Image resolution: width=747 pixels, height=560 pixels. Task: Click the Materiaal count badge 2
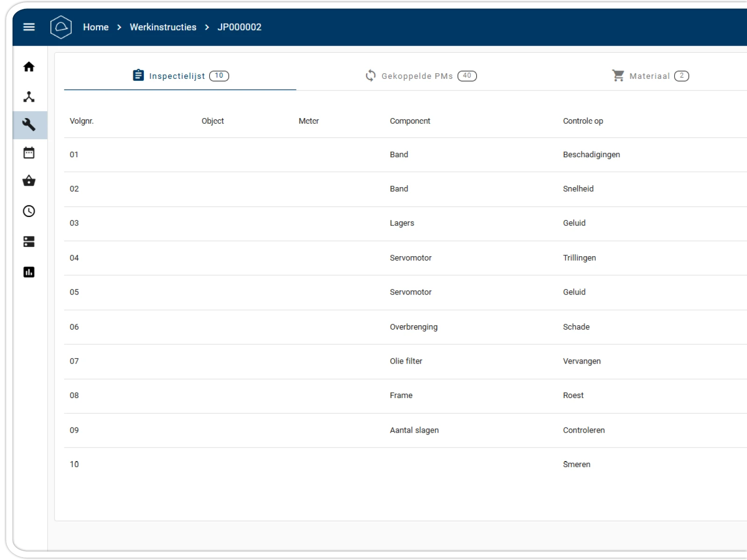click(x=682, y=76)
